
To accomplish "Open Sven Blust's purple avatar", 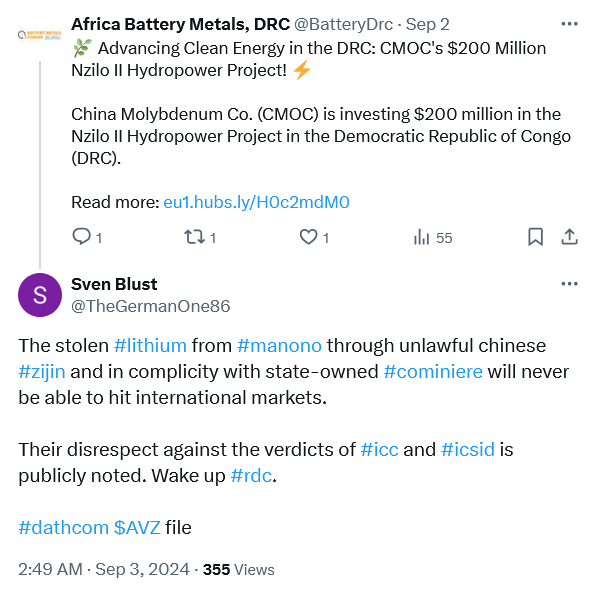I will (x=40, y=295).
